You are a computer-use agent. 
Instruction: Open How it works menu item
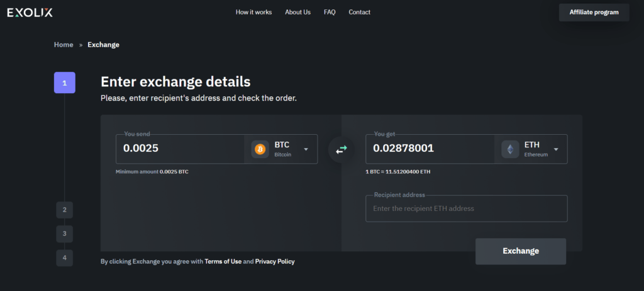[254, 13]
